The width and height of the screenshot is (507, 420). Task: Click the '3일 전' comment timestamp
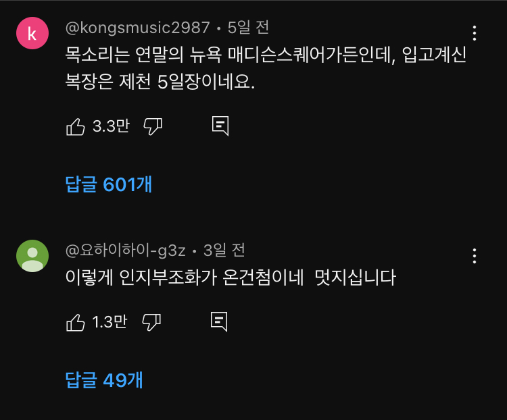224,251
